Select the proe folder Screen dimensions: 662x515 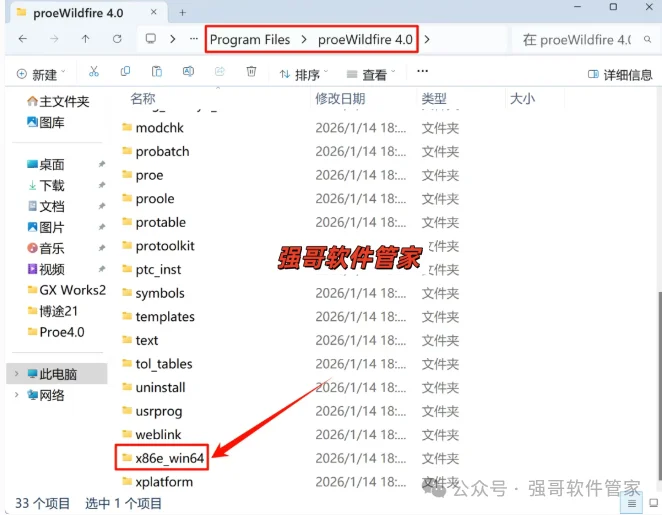[x=143, y=175]
